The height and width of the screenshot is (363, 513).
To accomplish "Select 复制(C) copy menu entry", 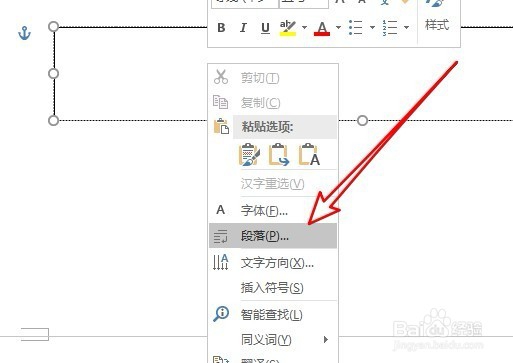I will coord(273,102).
